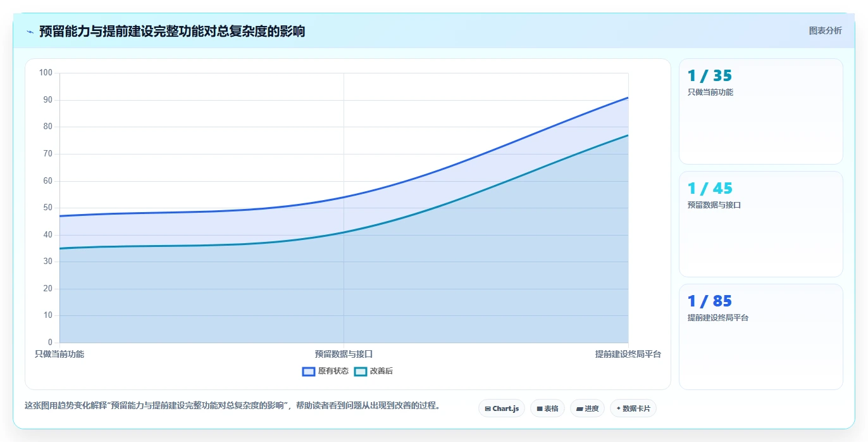The width and height of the screenshot is (868, 442).
Task: Click the 预留数据与接口 x-axis label
Action: 344,354
